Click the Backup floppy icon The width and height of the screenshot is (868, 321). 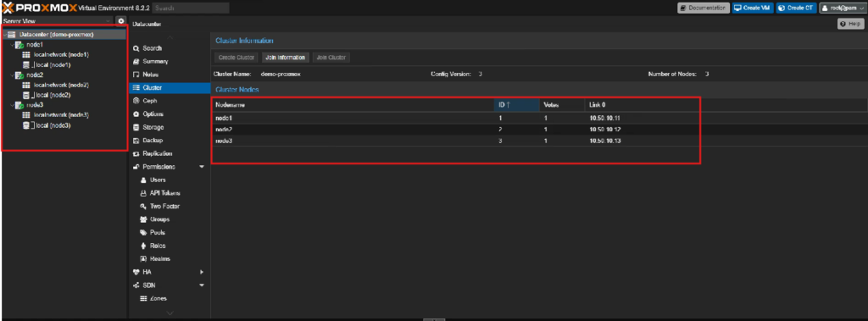pyautogui.click(x=136, y=141)
